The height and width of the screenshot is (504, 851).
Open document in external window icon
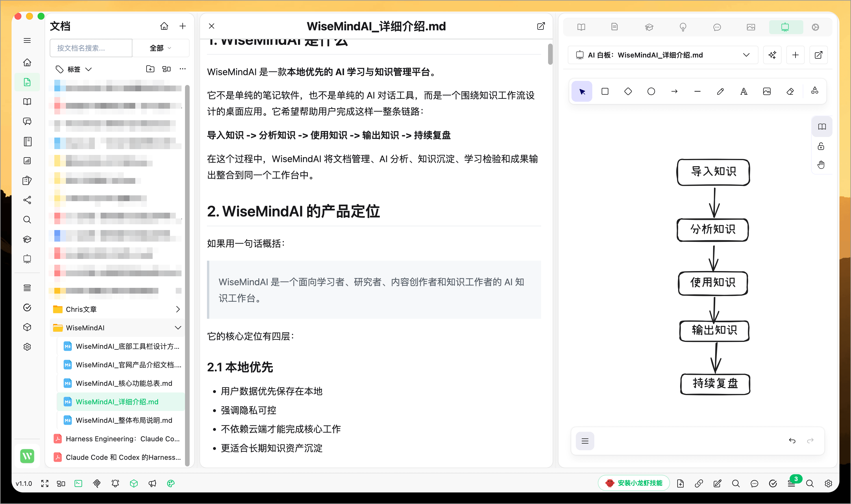tap(541, 26)
